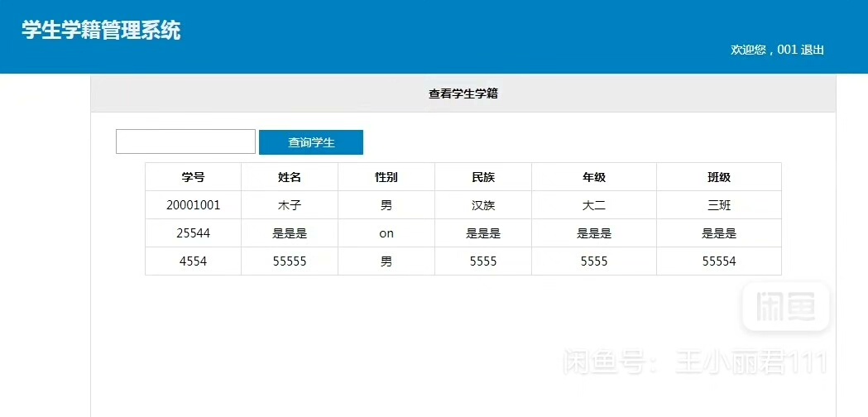Click the 查询学生 search button
This screenshot has width=868, height=417.
[x=311, y=142]
